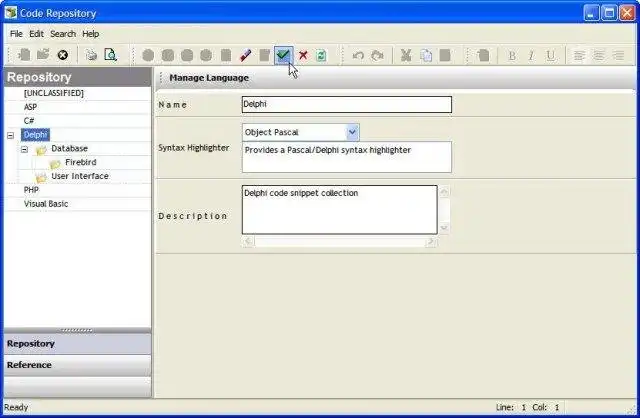Click the align right icon
Viewport: 640px width, 418px height.
coord(618,55)
